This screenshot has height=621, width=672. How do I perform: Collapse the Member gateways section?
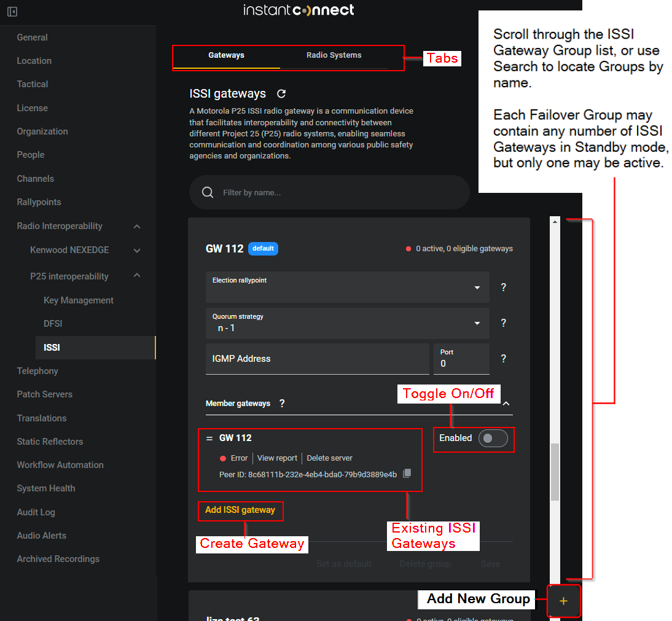click(506, 404)
